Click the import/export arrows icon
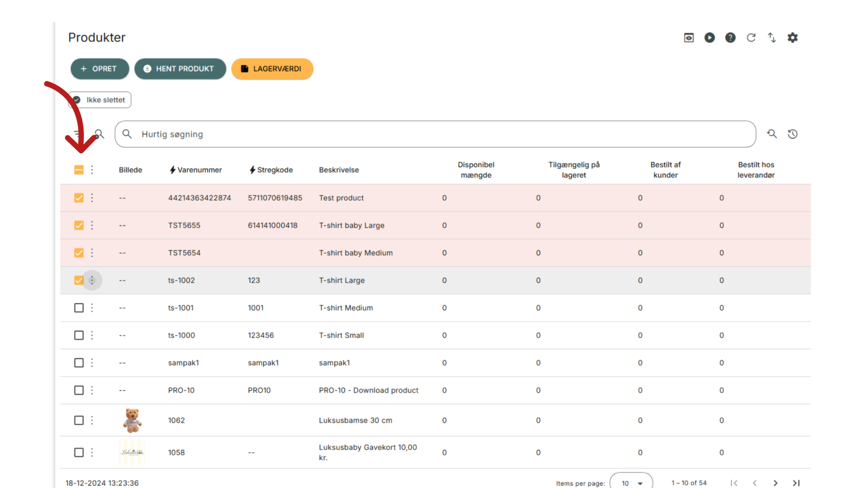Image resolution: width=868 pixels, height=488 pixels. coord(772,38)
